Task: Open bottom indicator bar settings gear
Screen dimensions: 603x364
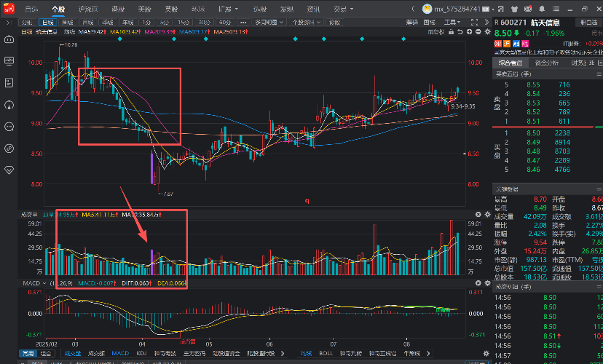Action: pyautogui.click(x=486, y=353)
